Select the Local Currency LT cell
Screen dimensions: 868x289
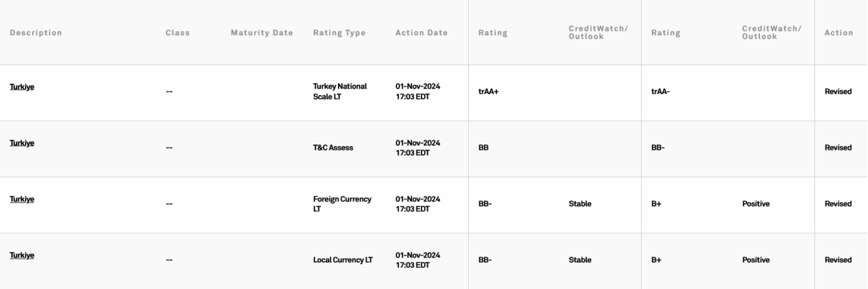pyautogui.click(x=342, y=260)
